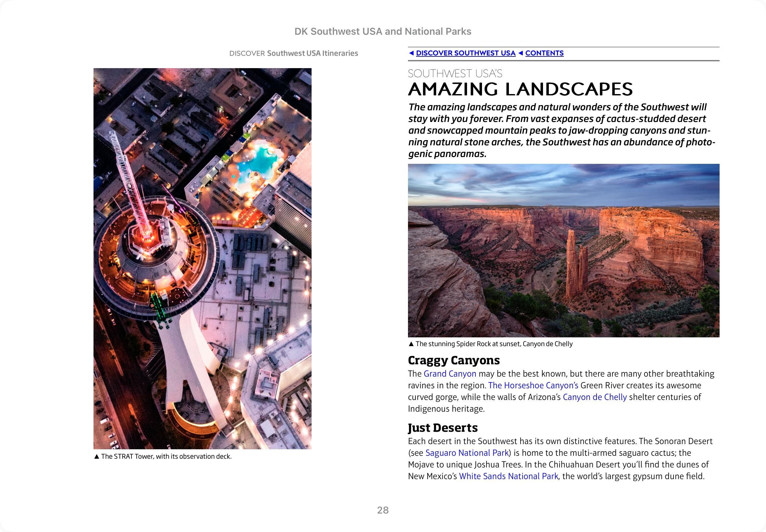Image resolution: width=766 pixels, height=532 pixels.
Task: Click the Craggy Canyons heading
Action: [453, 360]
